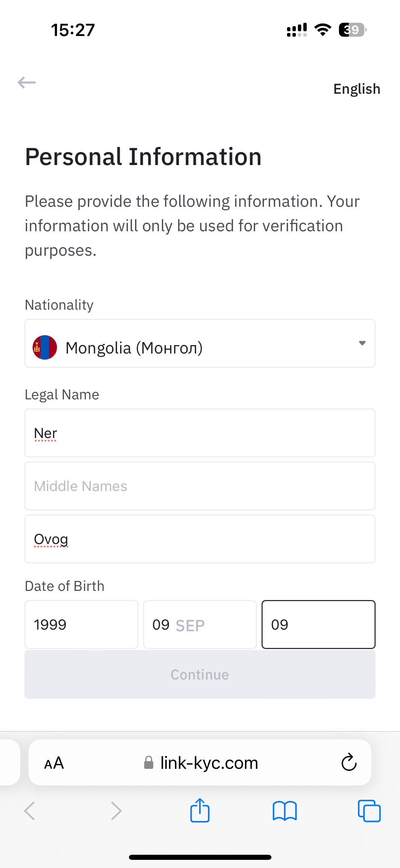Screen dimensions: 400x868
Task: Select the birth day field 09
Action: 319,625
